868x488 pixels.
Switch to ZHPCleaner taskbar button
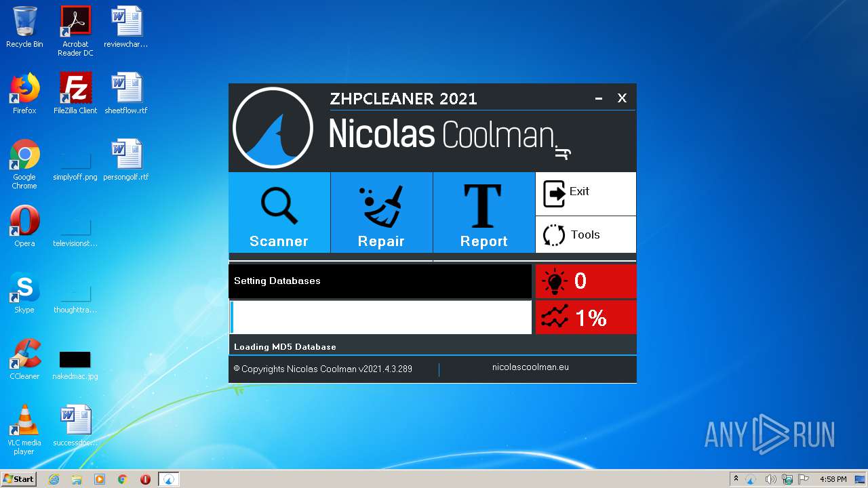click(169, 479)
